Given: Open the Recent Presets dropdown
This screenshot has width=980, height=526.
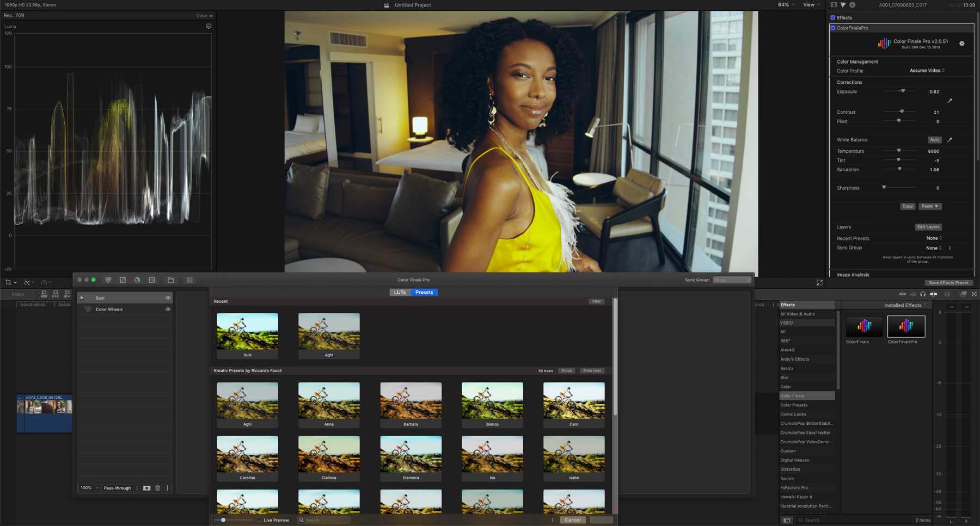Looking at the screenshot, I should (x=934, y=238).
